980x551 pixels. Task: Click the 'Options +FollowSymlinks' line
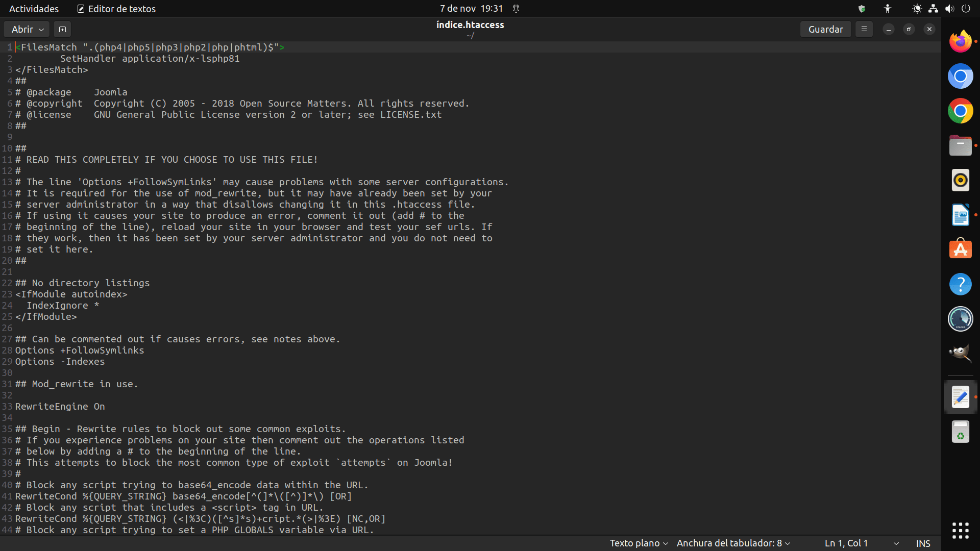pos(80,350)
